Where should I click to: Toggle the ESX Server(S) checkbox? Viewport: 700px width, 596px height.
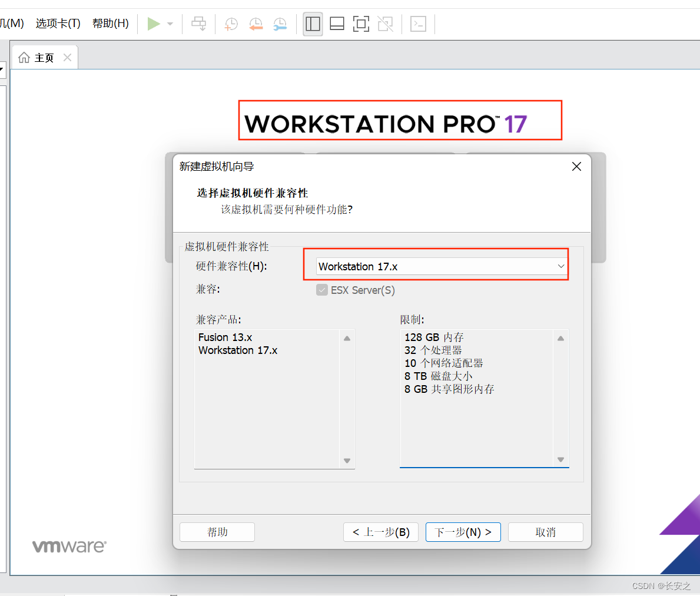322,290
